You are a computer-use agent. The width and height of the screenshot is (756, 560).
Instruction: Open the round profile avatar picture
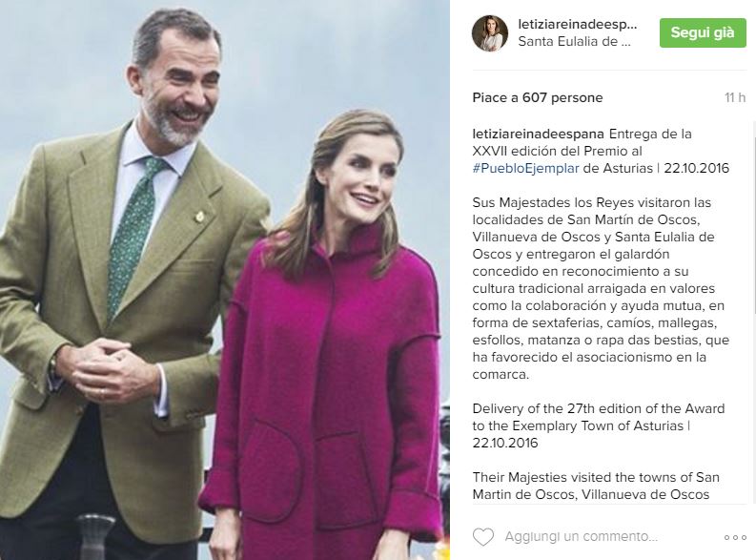pyautogui.click(x=490, y=33)
